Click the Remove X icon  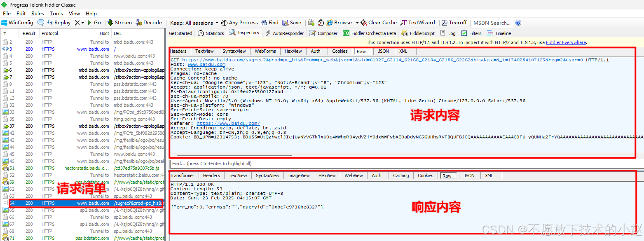coord(77,23)
